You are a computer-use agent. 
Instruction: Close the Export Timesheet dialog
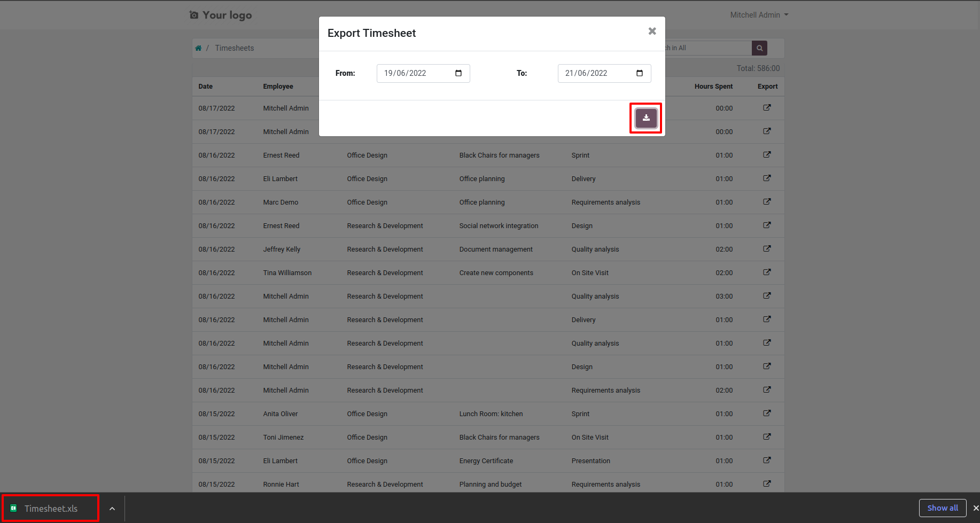pyautogui.click(x=652, y=32)
